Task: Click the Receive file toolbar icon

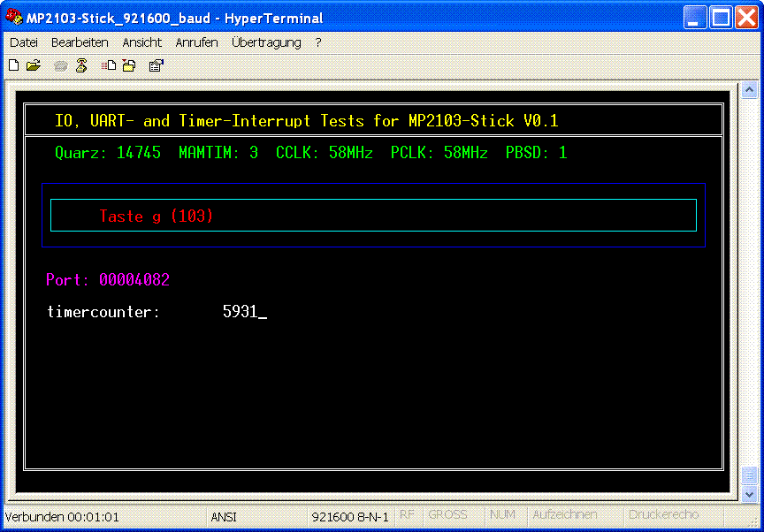Action: click(129, 65)
